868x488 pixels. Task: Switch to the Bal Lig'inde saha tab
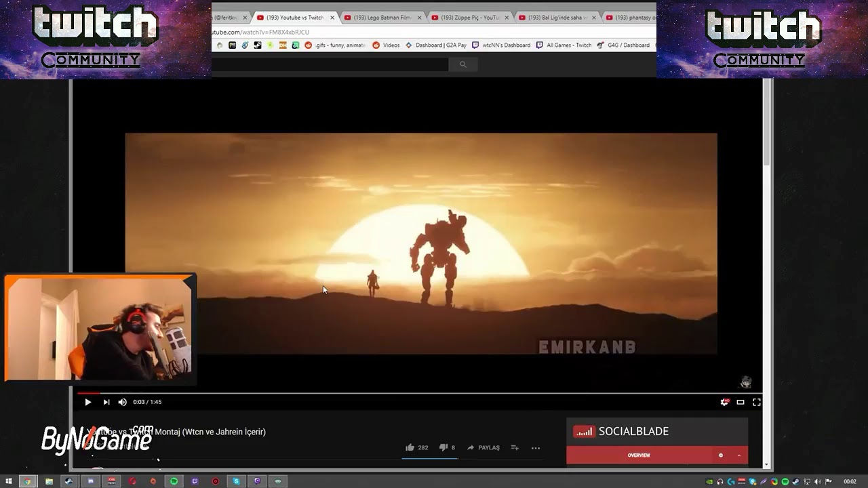[557, 18]
